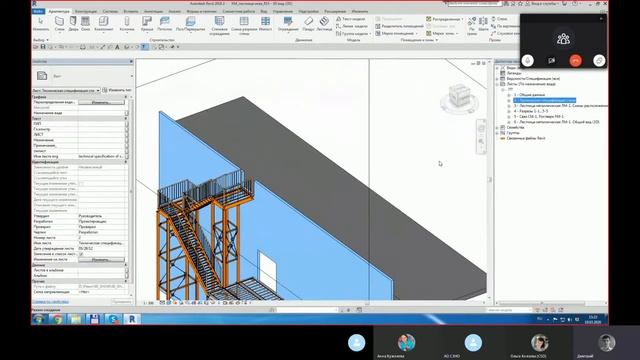Open the File (Файл) tab
The image size is (640, 360).
coord(39,11)
